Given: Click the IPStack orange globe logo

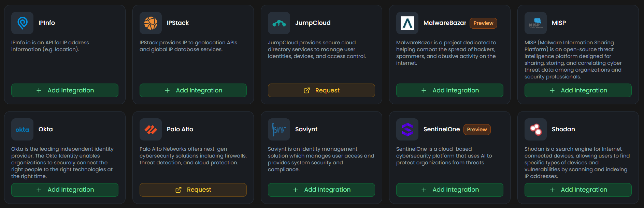Looking at the screenshot, I should pos(151,23).
